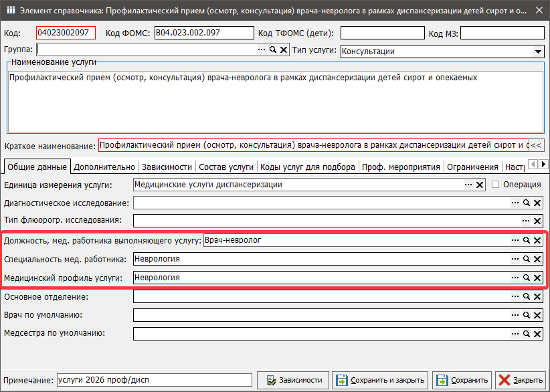Toggle the Операция checkbox
This screenshot has height=392, width=550.
(x=495, y=185)
